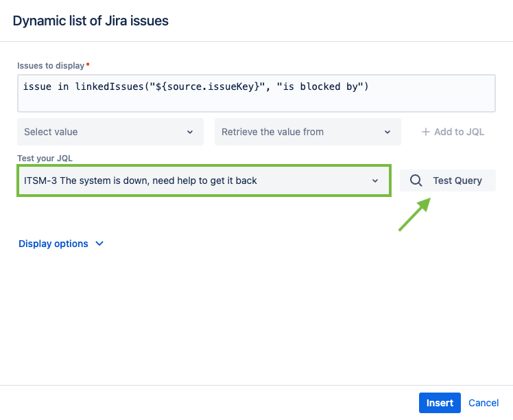
Task: Click the Test your JQL label
Action: coord(45,159)
